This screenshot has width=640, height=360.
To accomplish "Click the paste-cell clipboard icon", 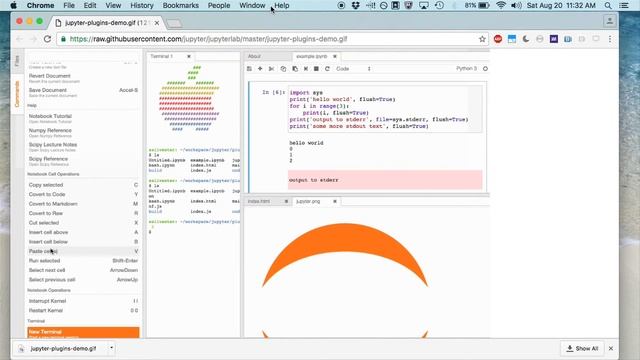I will 295,69.
